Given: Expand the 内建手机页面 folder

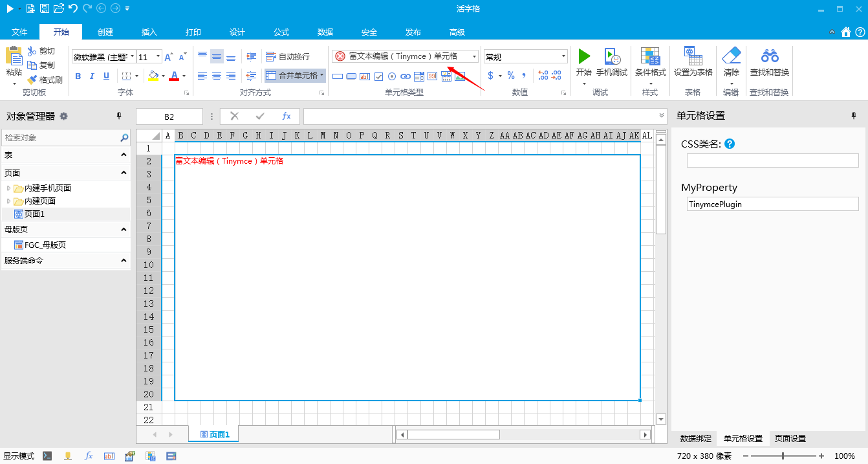Looking at the screenshot, I should (x=8, y=188).
